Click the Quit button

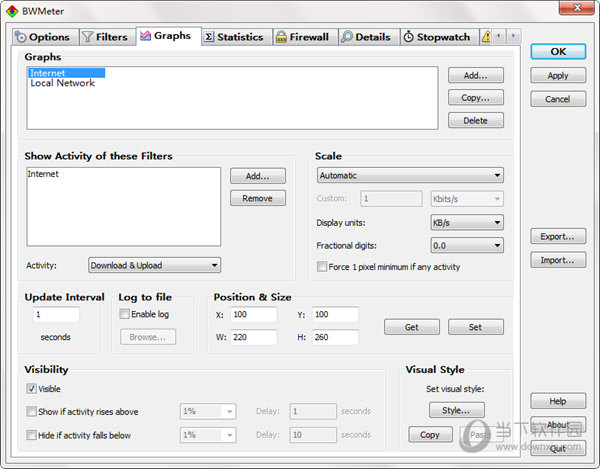point(558,448)
